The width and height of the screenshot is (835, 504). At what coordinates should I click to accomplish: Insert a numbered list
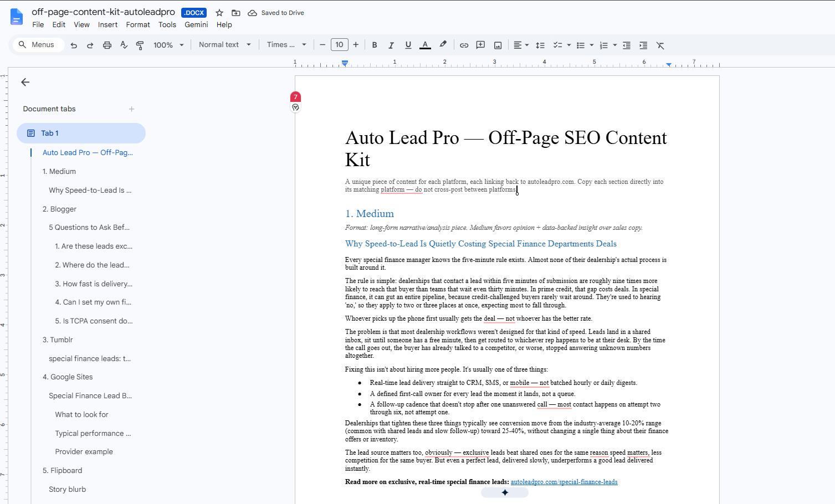coord(604,45)
